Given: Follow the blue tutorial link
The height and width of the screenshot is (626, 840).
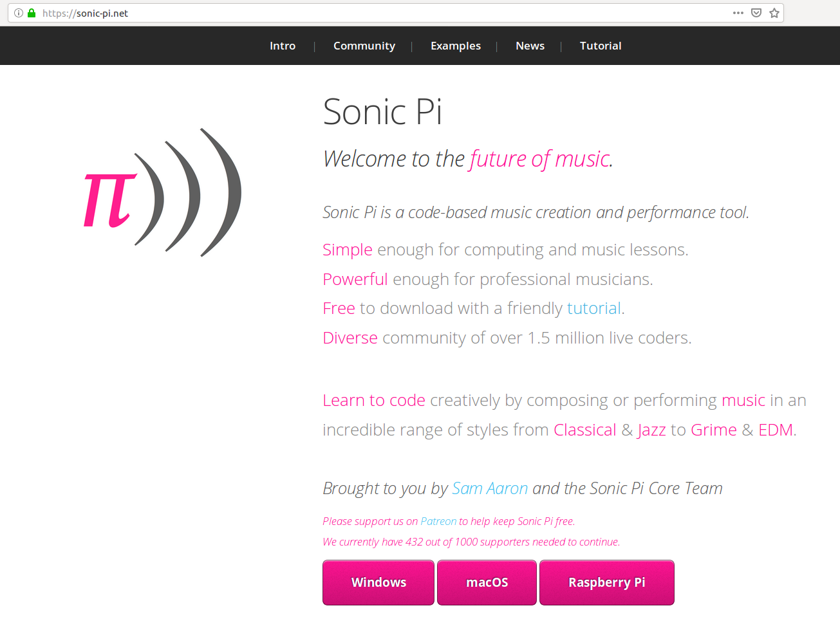Looking at the screenshot, I should [594, 308].
